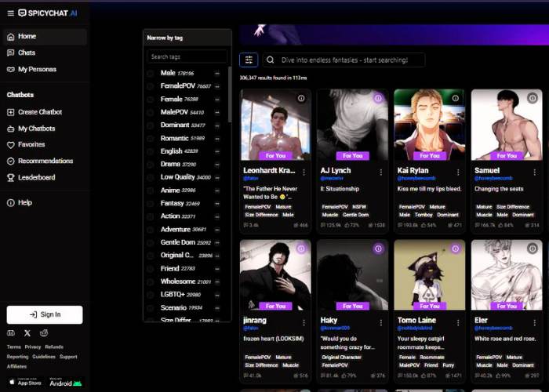Open options menu on AJ Lynch card
Screen dimensions: 549x392
[x=380, y=172]
